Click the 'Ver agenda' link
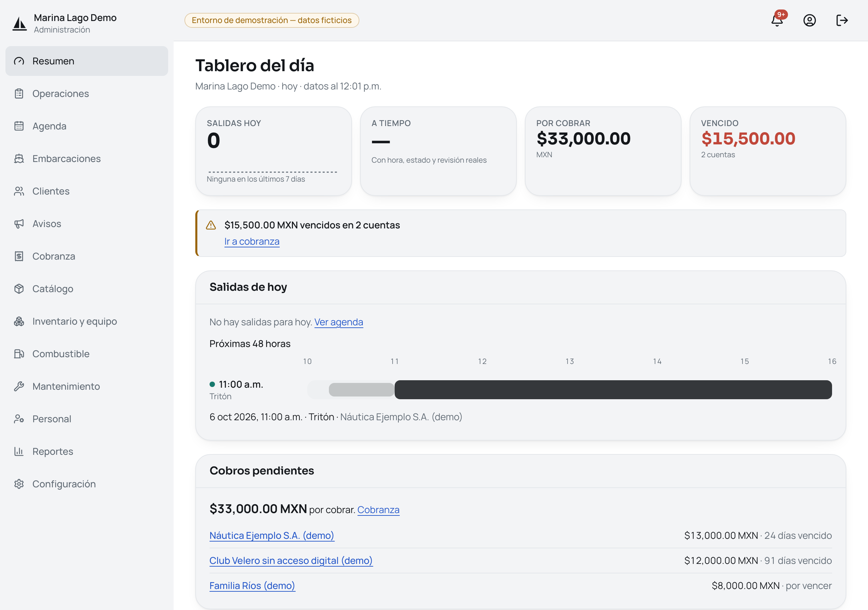The height and width of the screenshot is (610, 868). click(339, 322)
